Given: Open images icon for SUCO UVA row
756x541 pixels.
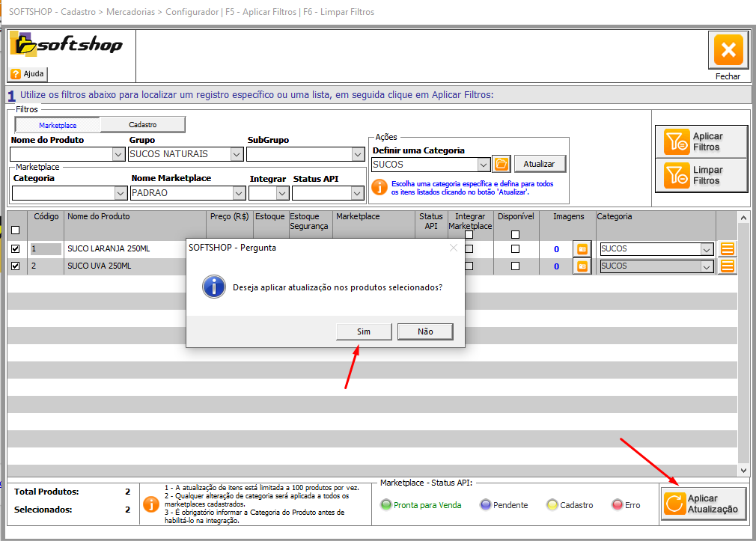Looking at the screenshot, I should coord(582,266).
